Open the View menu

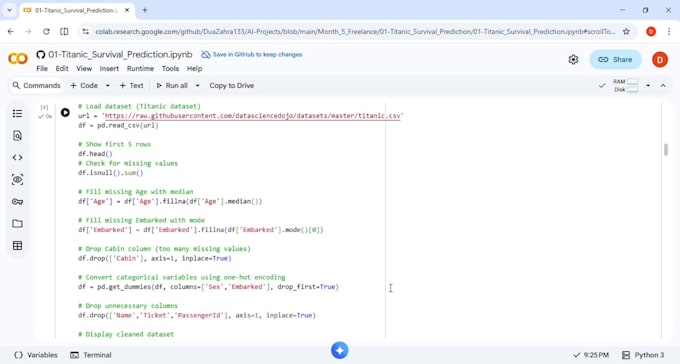point(84,69)
